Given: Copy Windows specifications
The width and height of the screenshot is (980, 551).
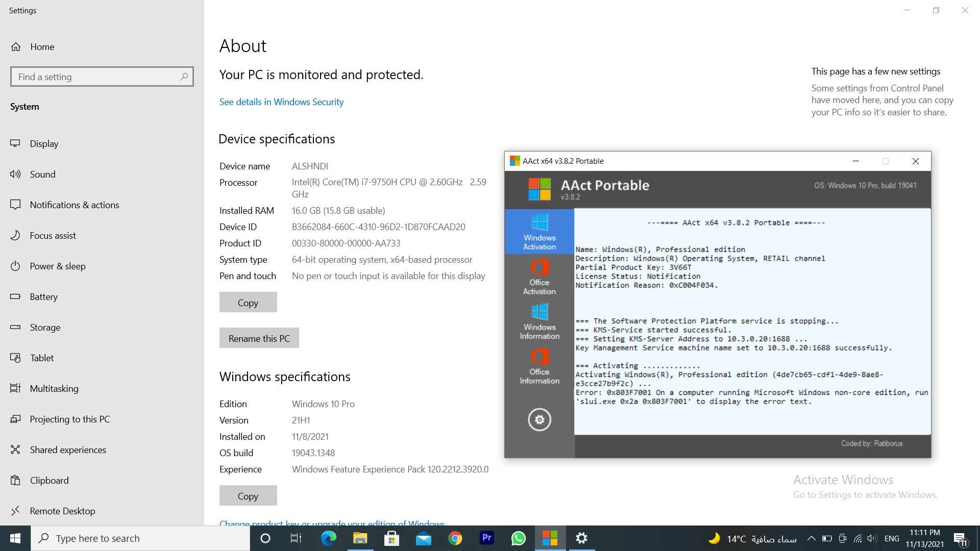Looking at the screenshot, I should tap(248, 496).
